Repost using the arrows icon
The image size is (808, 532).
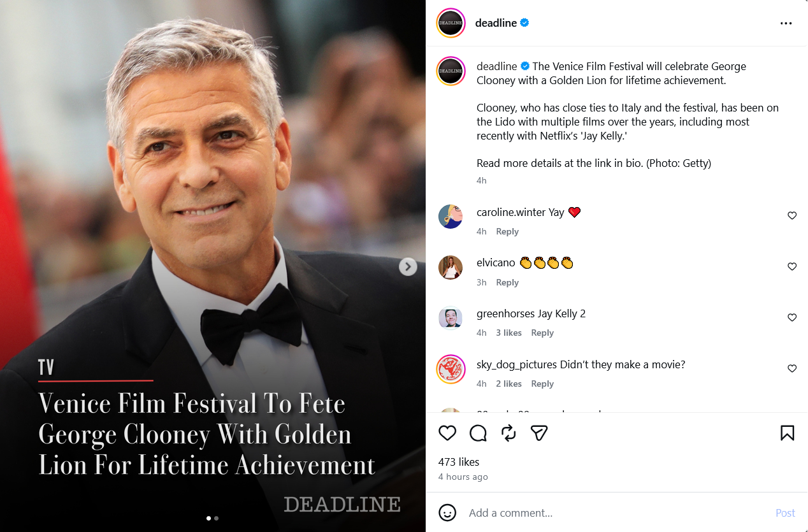click(509, 433)
